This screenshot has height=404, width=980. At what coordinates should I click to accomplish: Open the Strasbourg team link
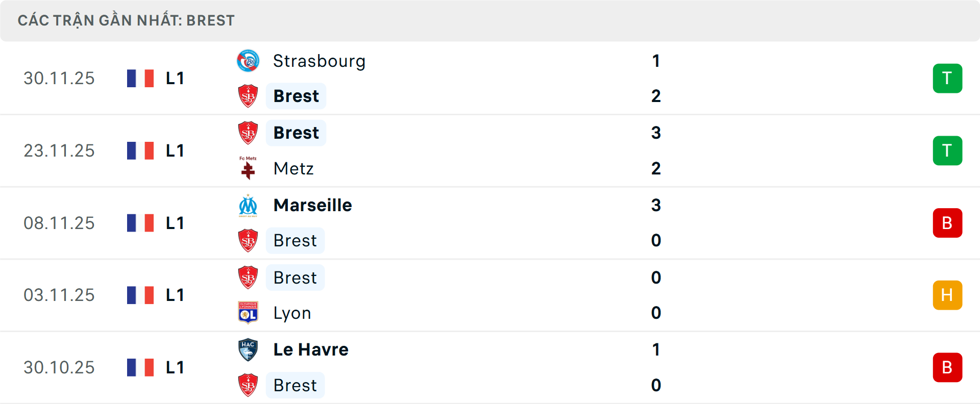click(319, 61)
